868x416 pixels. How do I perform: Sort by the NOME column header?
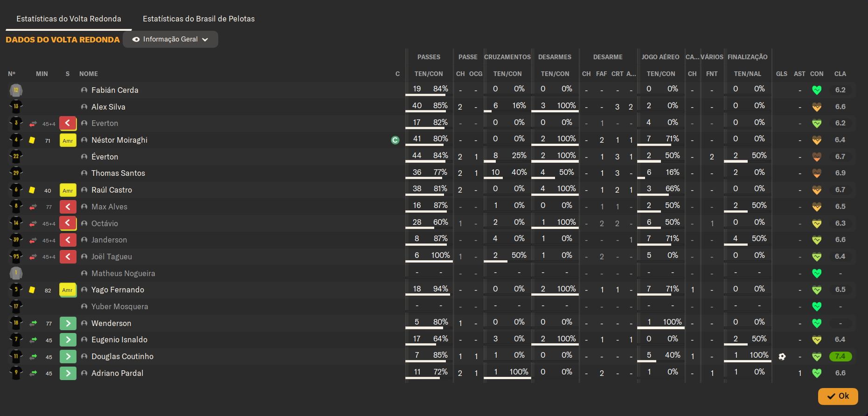pos(89,74)
